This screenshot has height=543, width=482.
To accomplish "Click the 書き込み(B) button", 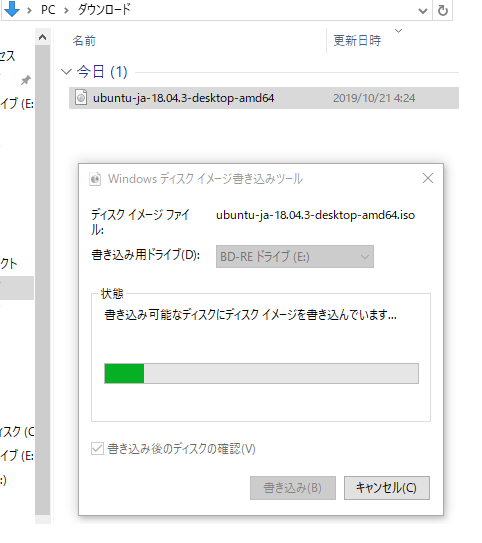I will point(293,488).
